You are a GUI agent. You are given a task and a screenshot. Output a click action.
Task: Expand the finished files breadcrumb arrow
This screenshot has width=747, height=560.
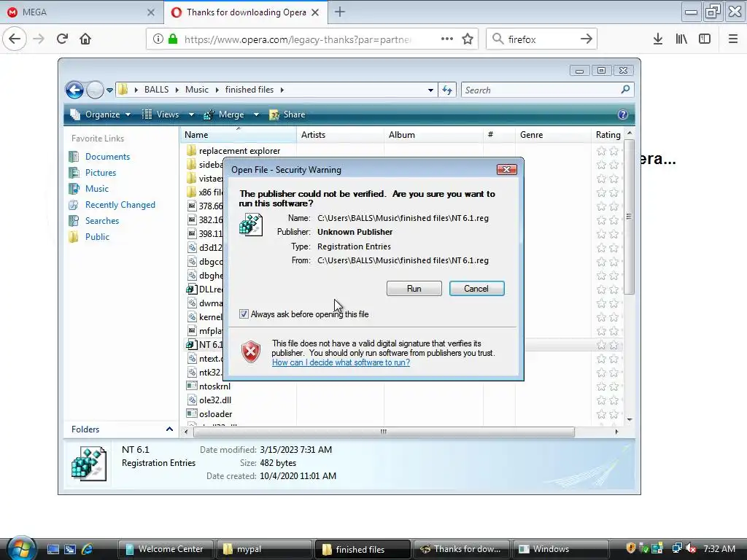282,90
